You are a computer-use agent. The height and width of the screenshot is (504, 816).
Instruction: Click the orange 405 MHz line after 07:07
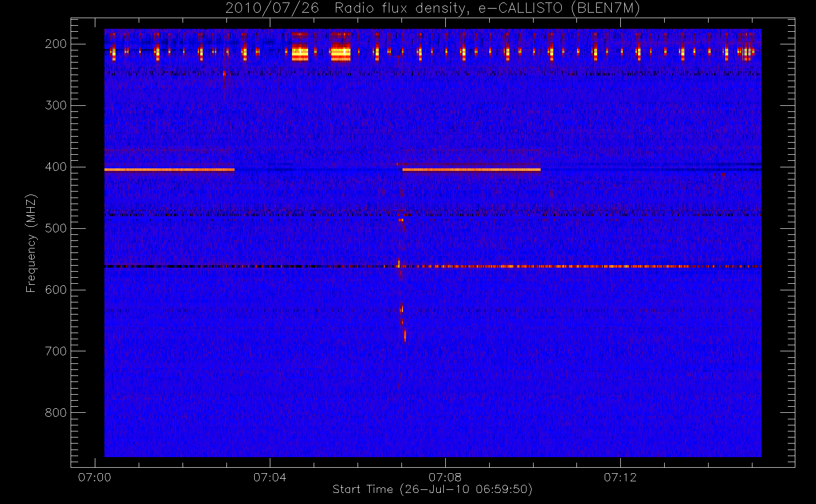472,170
